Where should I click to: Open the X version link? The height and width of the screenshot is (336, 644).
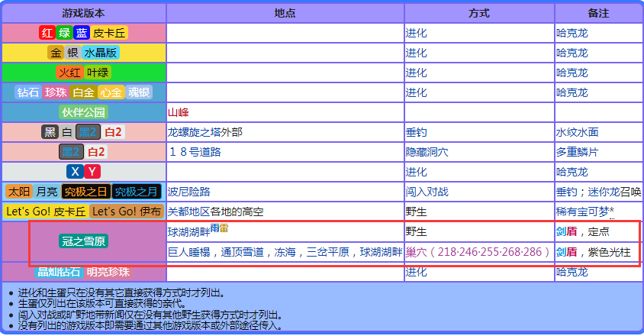tap(76, 172)
